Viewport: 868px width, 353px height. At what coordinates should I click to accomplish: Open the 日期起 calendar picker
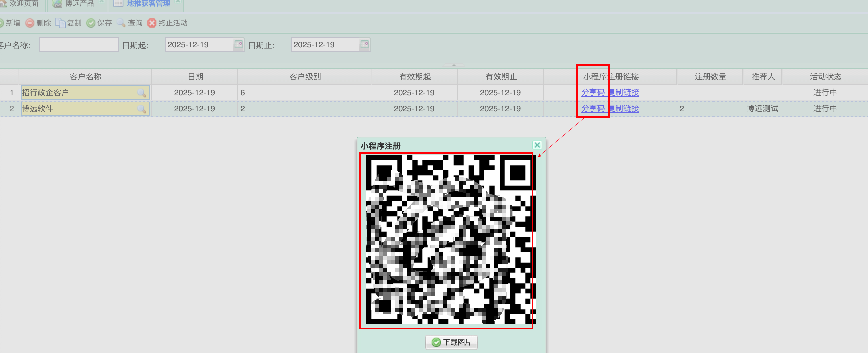[239, 44]
